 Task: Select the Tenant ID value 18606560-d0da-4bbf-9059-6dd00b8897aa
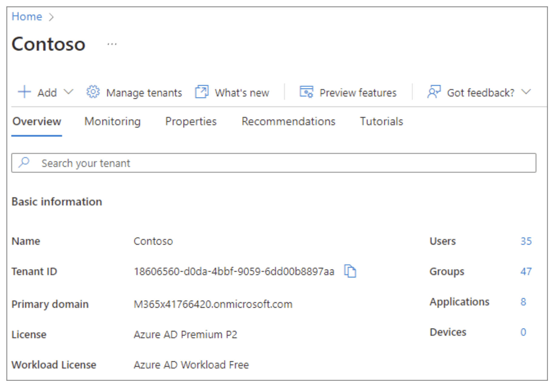pos(234,272)
